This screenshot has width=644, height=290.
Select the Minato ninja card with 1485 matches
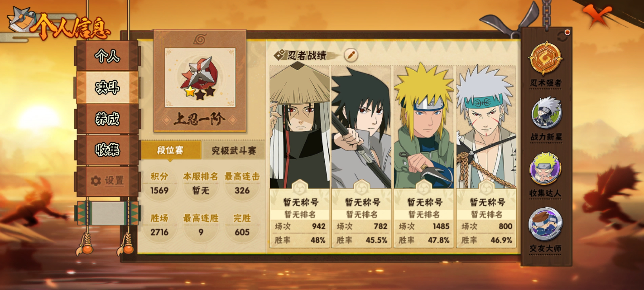[x=424, y=156]
